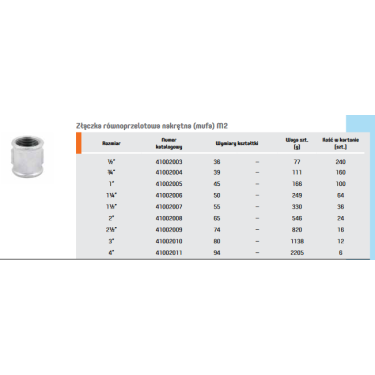
Task: Click dimension value 74
Action: pos(217,230)
